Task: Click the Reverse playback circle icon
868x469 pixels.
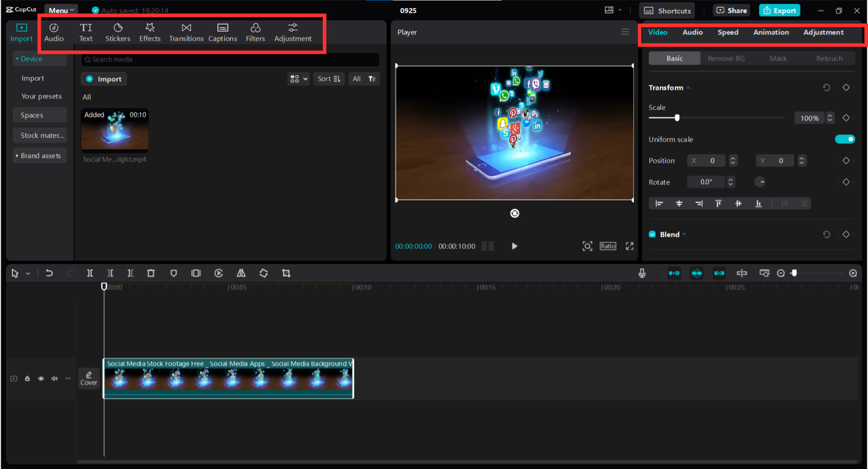Action: click(x=218, y=273)
